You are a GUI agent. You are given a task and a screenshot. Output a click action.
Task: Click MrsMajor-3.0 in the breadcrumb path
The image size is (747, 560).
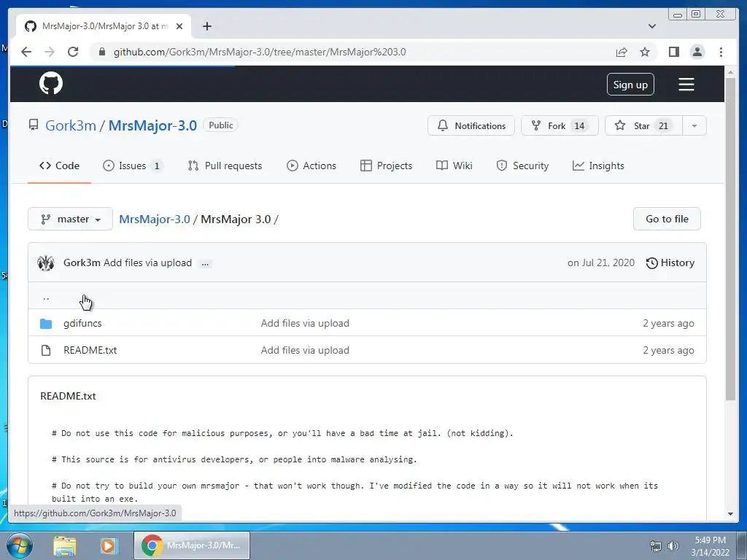(155, 219)
